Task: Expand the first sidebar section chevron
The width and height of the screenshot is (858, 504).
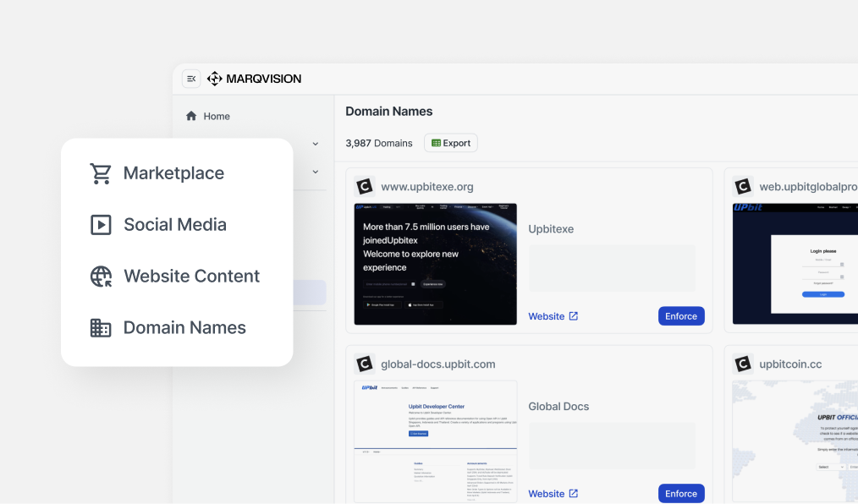Action: (315, 144)
